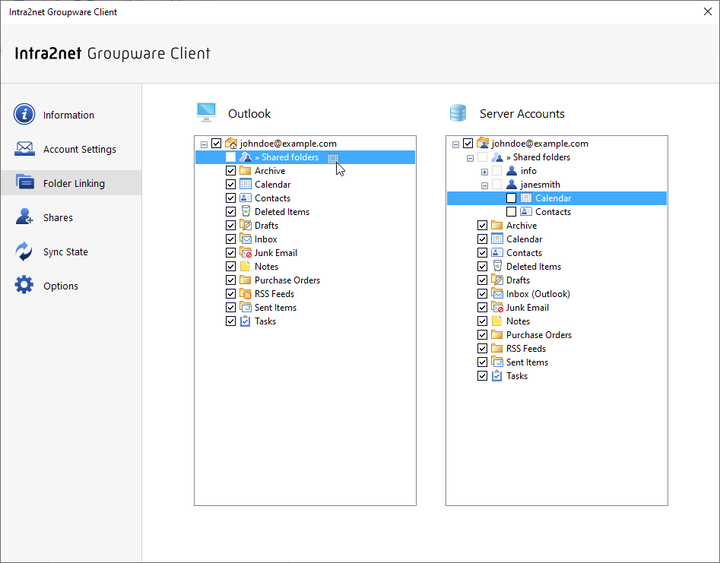720x563 pixels.
Task: Open the Account Settings section
Action: 71,149
